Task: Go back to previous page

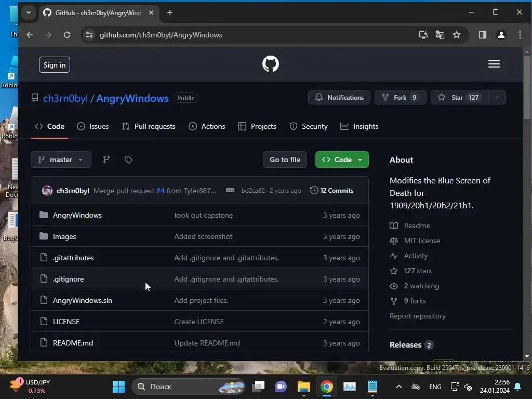Action: tap(30, 35)
